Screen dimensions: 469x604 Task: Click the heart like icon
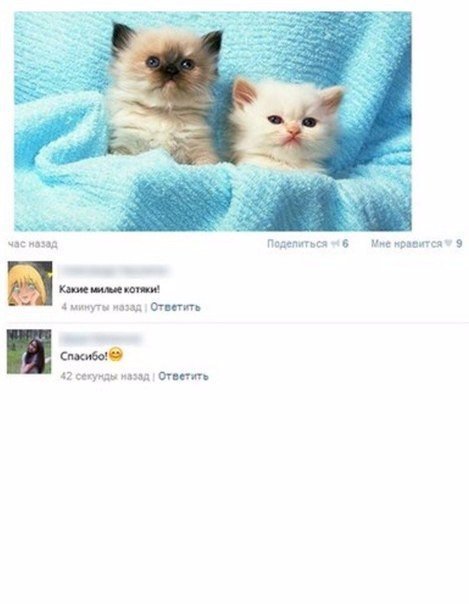(x=448, y=243)
